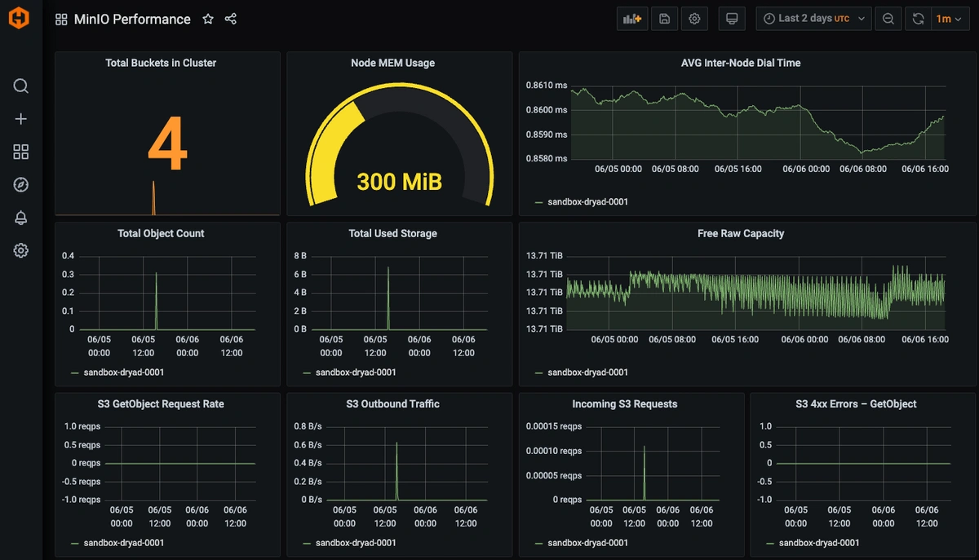979x560 pixels.
Task: Open Free Raw Capacity panel title menu
Action: click(741, 233)
